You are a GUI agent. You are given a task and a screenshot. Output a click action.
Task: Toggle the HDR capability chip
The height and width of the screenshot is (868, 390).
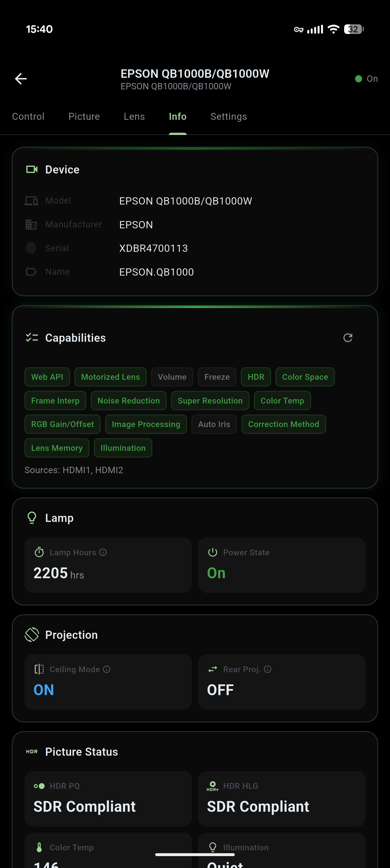tap(256, 377)
